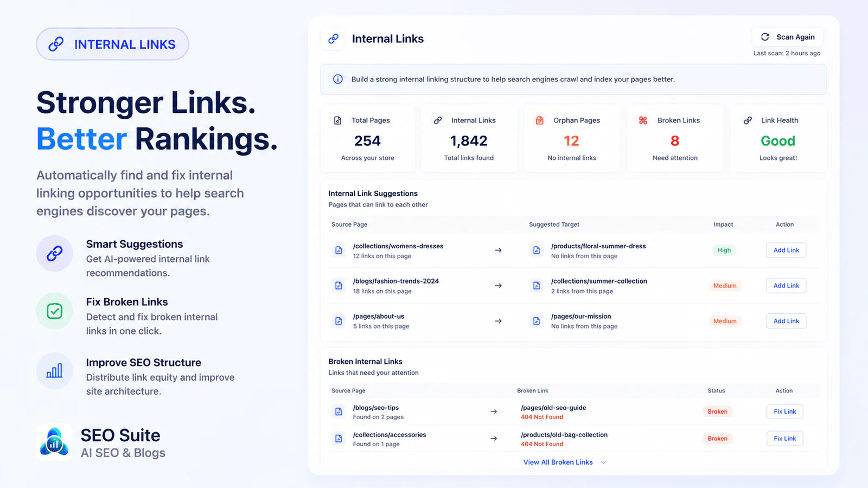Click the chain icon in INTERNAL LINKS badge
This screenshot has width=868, height=488.
click(x=56, y=44)
